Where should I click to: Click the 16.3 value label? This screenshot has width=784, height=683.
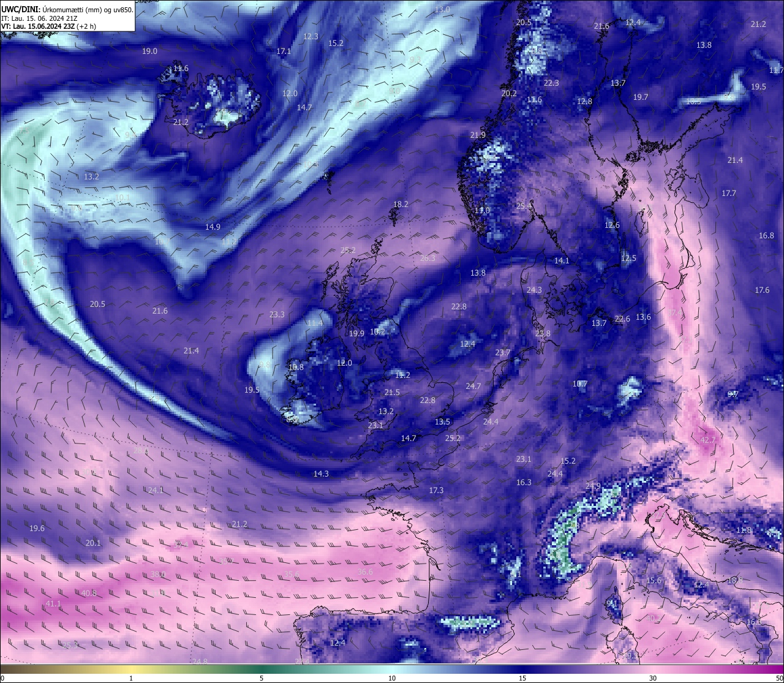pyautogui.click(x=524, y=483)
